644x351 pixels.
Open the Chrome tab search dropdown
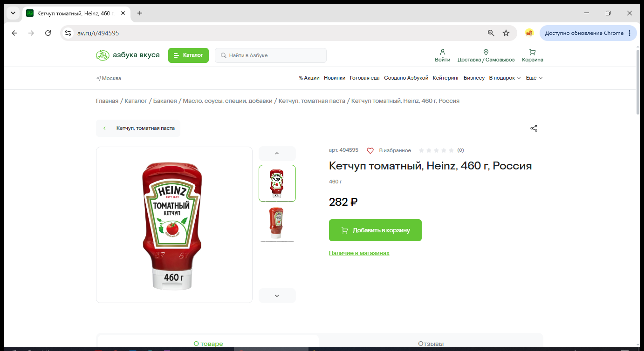point(13,13)
